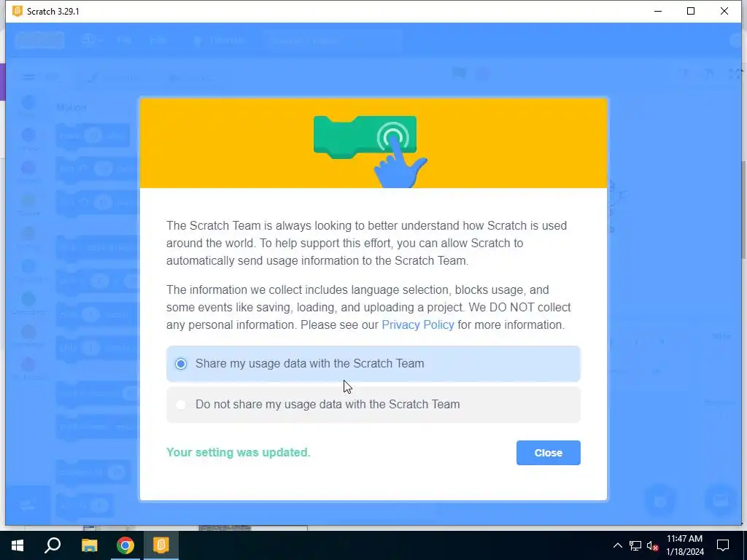The height and width of the screenshot is (560, 747).
Task: Click 'Your setting was updated.' message
Action: click(x=239, y=452)
